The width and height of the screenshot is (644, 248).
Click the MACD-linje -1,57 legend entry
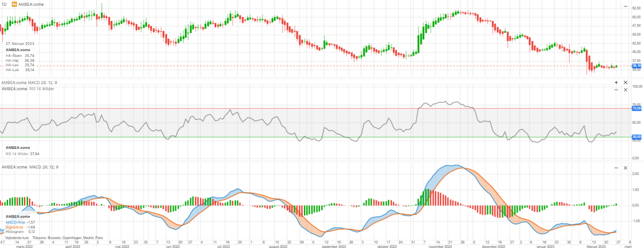click(x=20, y=222)
